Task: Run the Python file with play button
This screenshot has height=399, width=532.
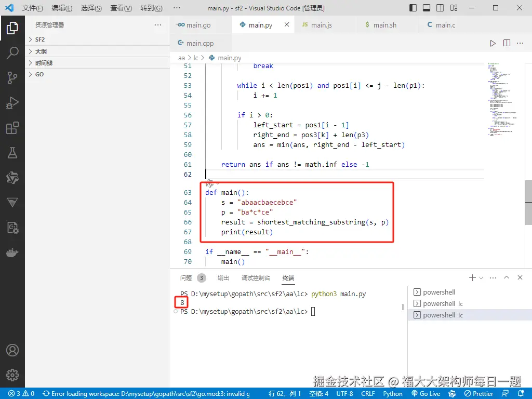Action: point(493,43)
